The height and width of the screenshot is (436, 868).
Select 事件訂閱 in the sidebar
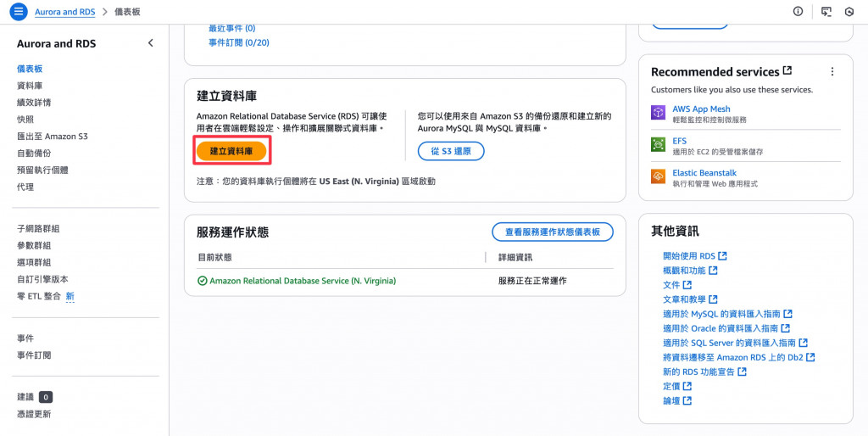tap(34, 355)
